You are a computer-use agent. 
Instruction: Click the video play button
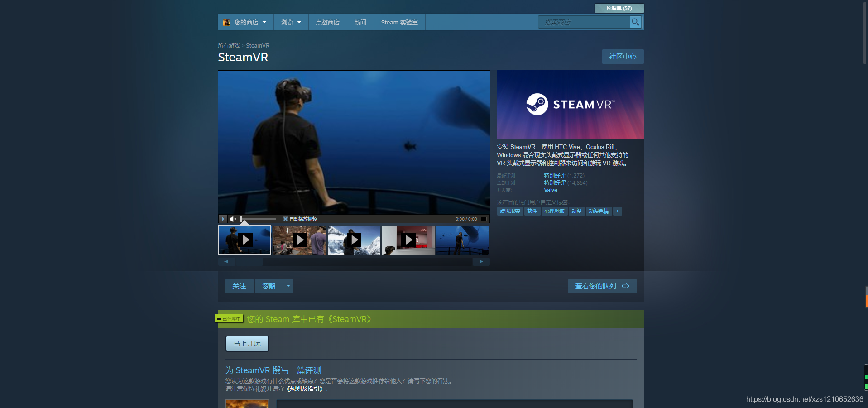[223, 219]
